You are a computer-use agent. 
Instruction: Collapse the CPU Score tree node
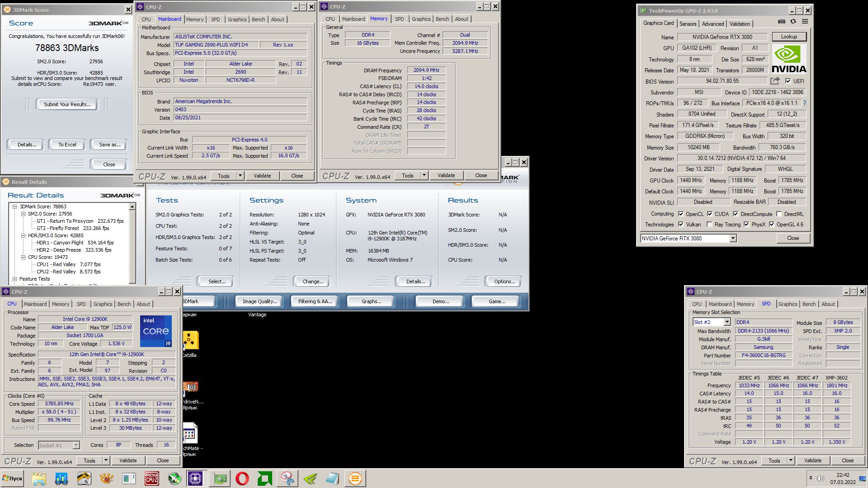[24, 257]
